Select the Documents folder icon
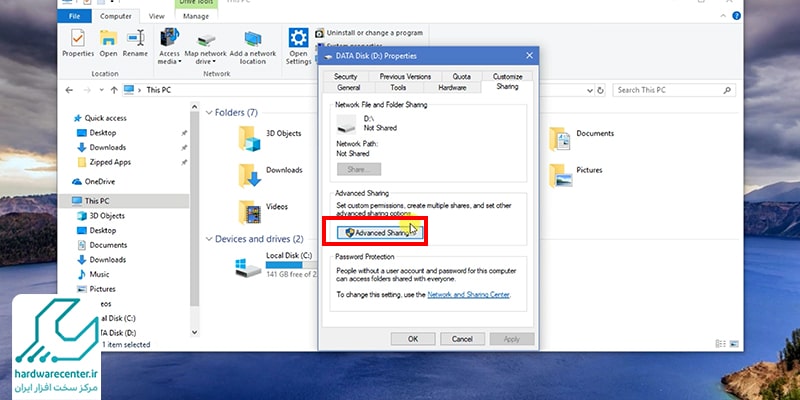 (560, 139)
